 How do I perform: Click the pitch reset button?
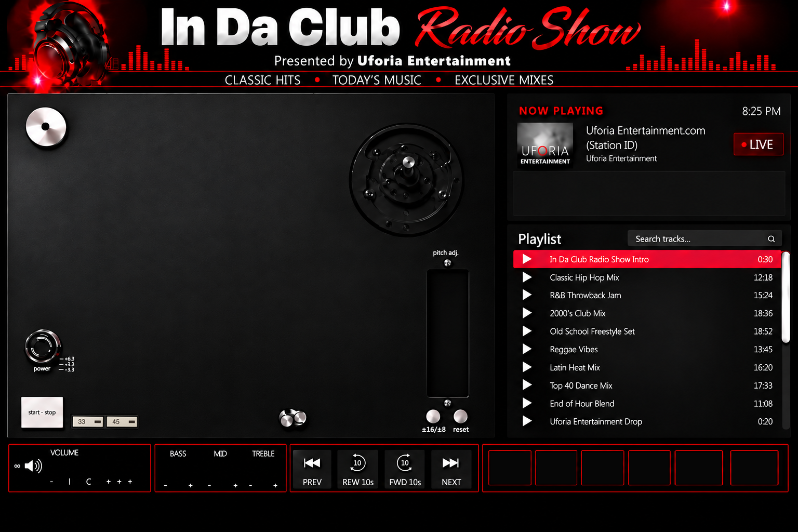(x=460, y=416)
